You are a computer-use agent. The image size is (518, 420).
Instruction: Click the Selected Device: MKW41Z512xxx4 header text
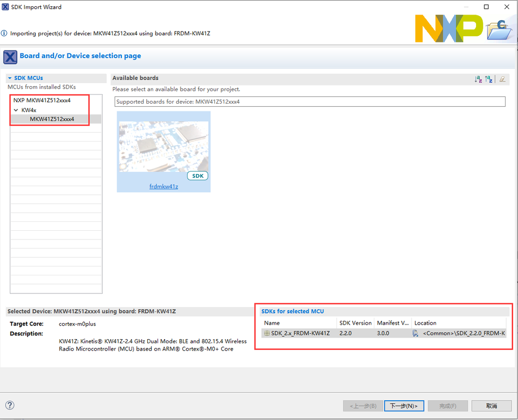[x=91, y=311]
